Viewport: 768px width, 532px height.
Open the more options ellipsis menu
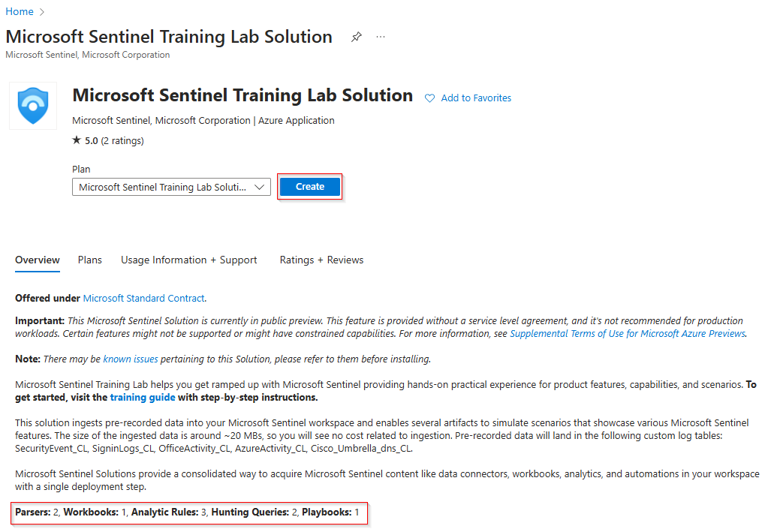(x=381, y=37)
